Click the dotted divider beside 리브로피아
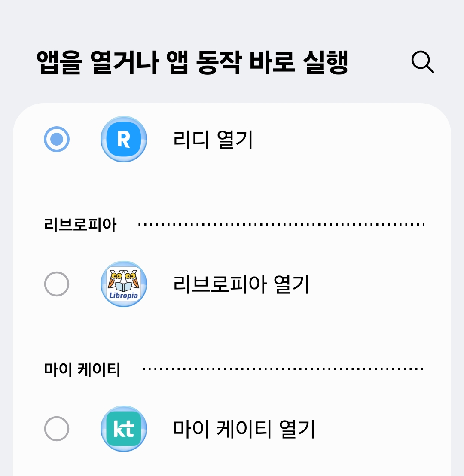Image resolution: width=464 pixels, height=476 pixels. (x=281, y=224)
